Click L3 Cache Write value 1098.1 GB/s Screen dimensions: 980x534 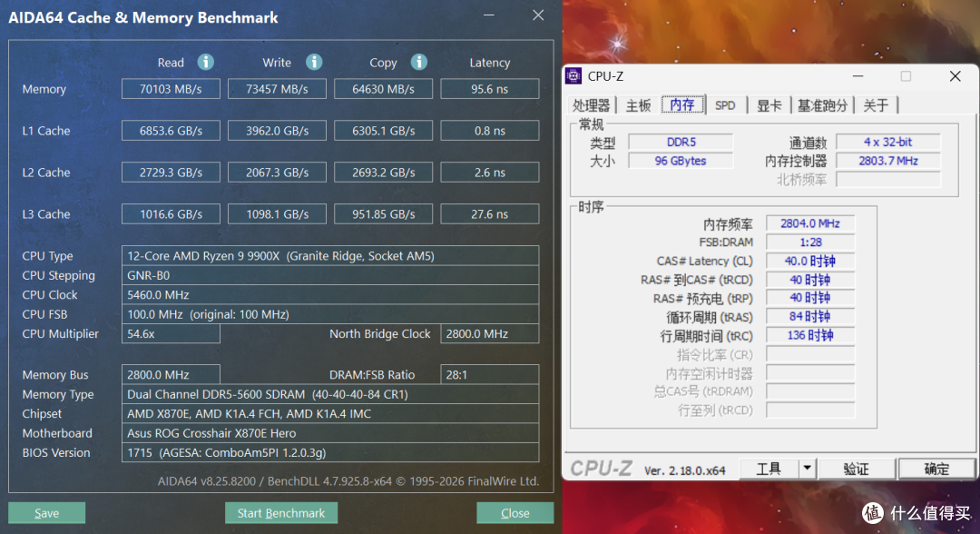(x=277, y=213)
